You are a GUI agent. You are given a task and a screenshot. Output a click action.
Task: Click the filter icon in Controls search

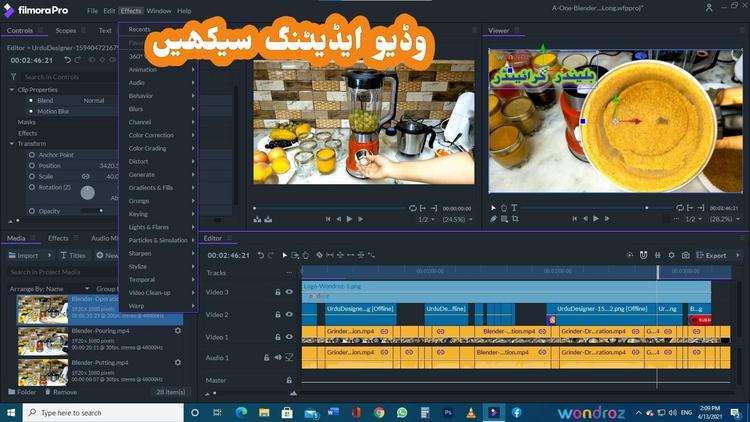(13, 77)
